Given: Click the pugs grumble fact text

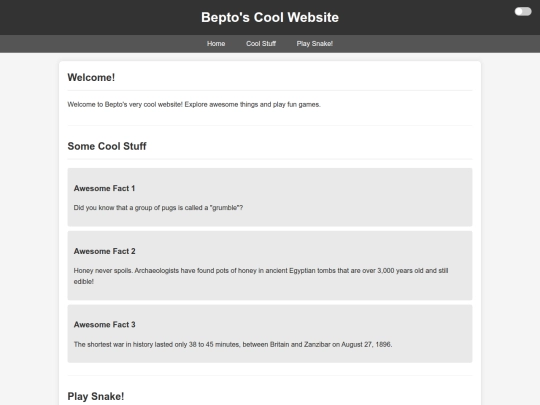Looking at the screenshot, I should pyautogui.click(x=158, y=208).
